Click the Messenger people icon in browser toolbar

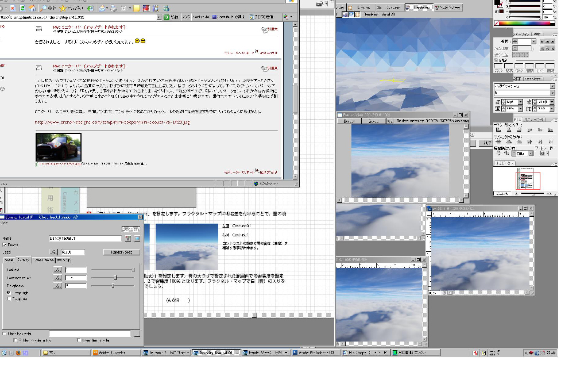coord(166,8)
